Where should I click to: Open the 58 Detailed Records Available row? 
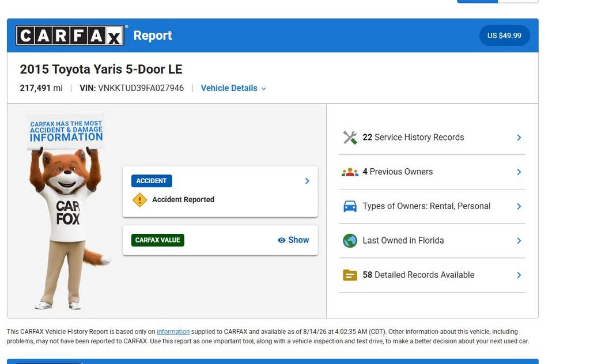click(432, 275)
